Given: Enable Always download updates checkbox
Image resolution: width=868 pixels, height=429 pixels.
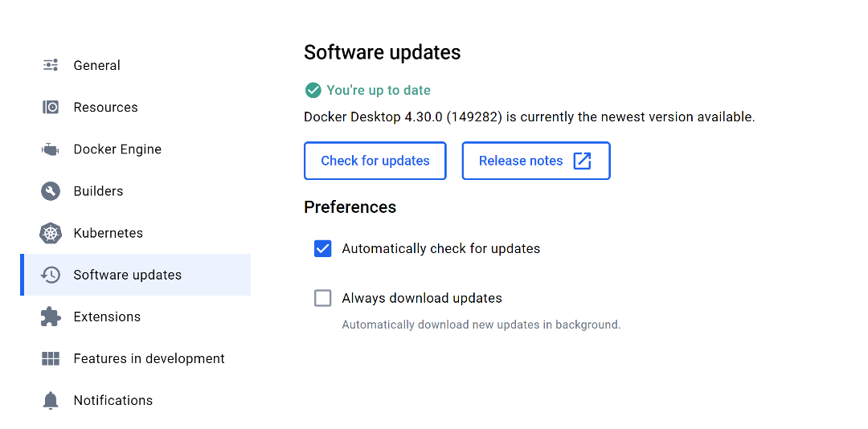Looking at the screenshot, I should (323, 298).
